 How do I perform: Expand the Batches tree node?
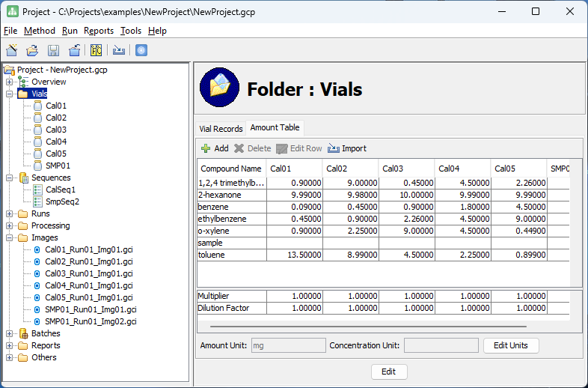tap(9, 333)
